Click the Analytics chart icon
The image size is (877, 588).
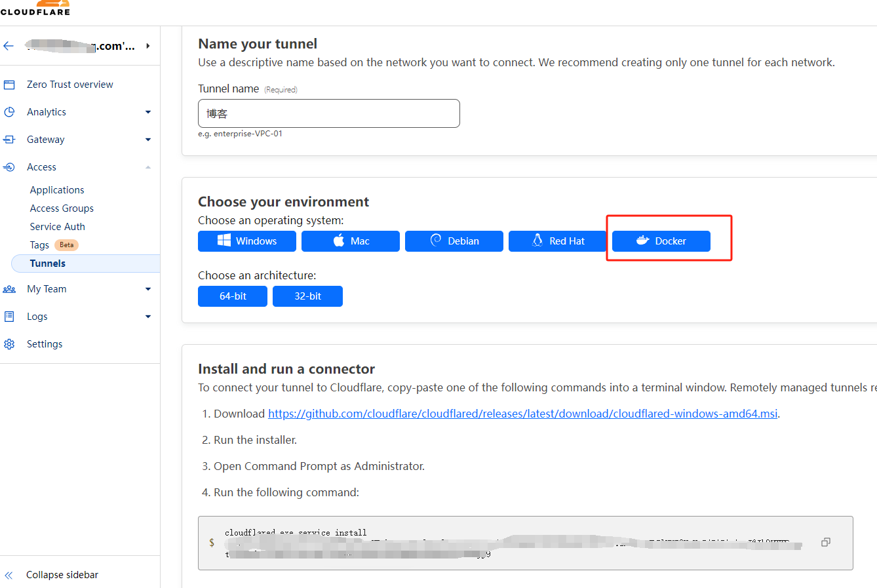pyautogui.click(x=9, y=112)
